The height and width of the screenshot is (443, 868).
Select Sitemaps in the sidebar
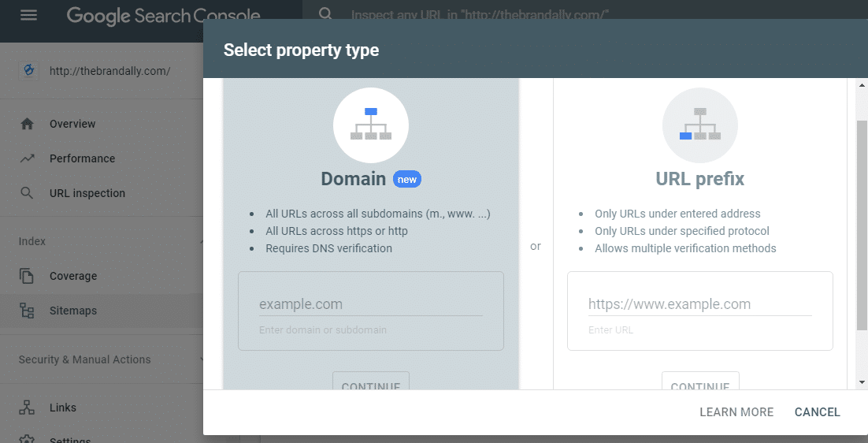click(102, 311)
